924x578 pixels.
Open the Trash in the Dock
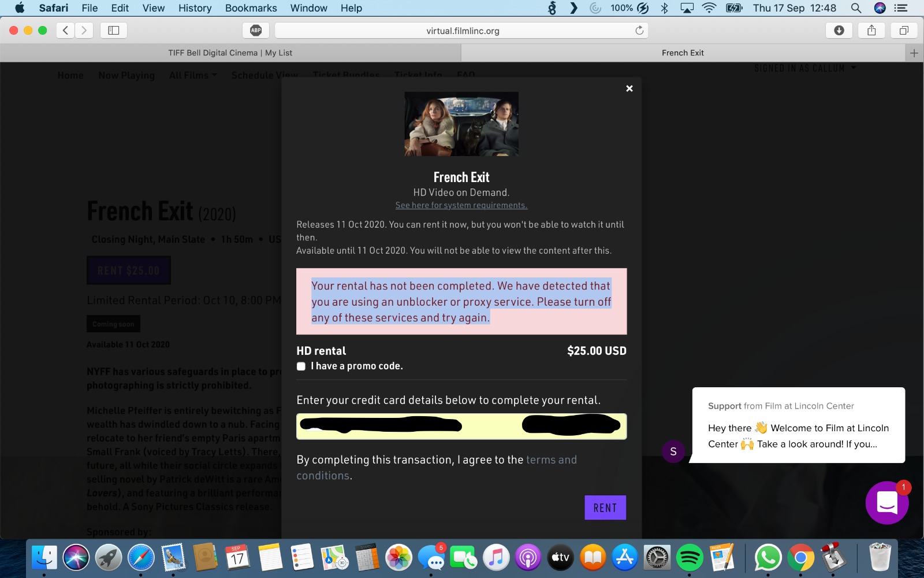880,558
